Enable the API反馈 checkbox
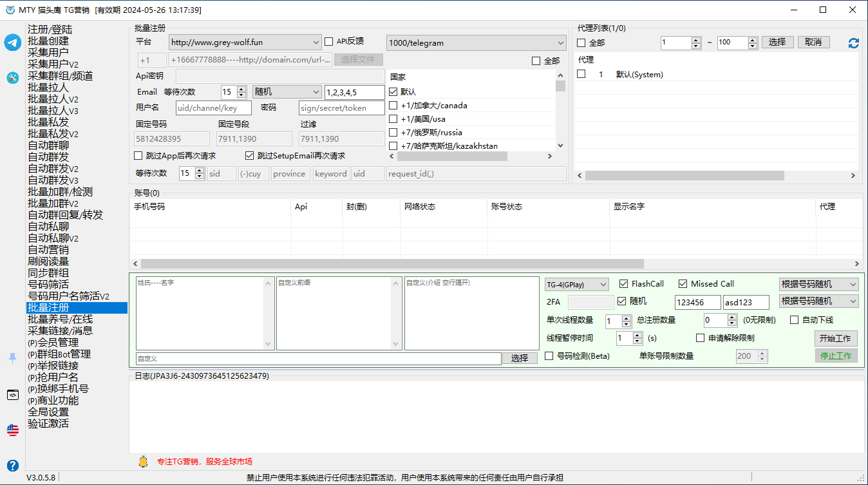This screenshot has height=485, width=868. 329,42
